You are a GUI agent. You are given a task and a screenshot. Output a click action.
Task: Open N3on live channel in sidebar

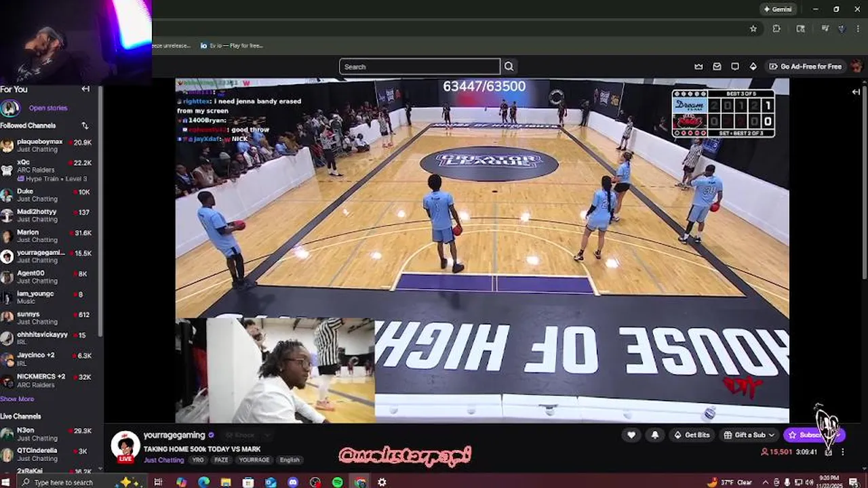click(50, 434)
